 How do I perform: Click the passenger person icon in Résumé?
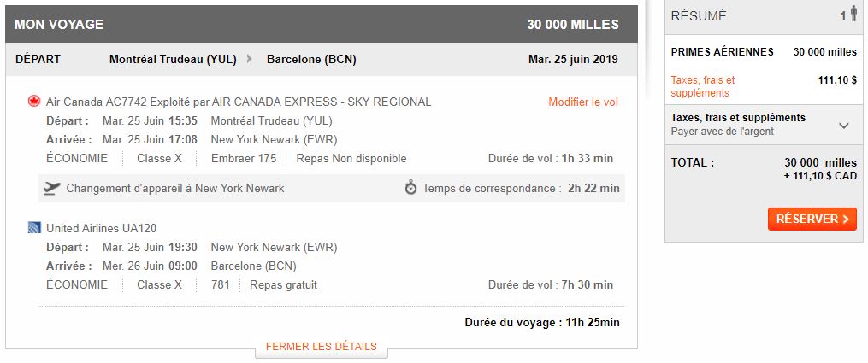click(x=853, y=15)
